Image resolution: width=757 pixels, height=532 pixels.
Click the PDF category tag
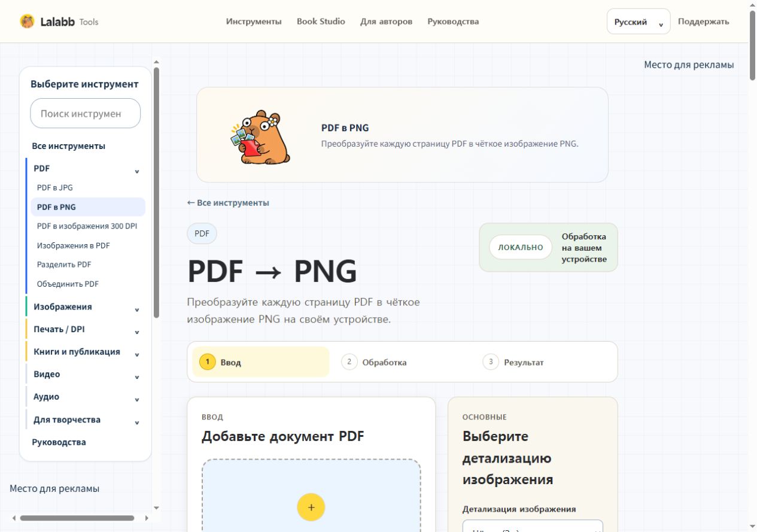point(202,233)
